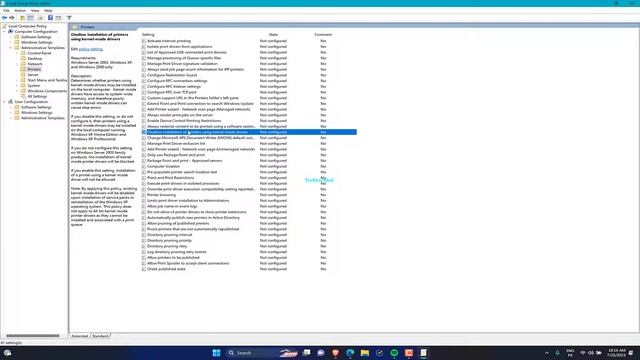This screenshot has height=360, width=640.
Task: Collapse Administrative Templates under Computer Configuration
Action: [x=11, y=48]
